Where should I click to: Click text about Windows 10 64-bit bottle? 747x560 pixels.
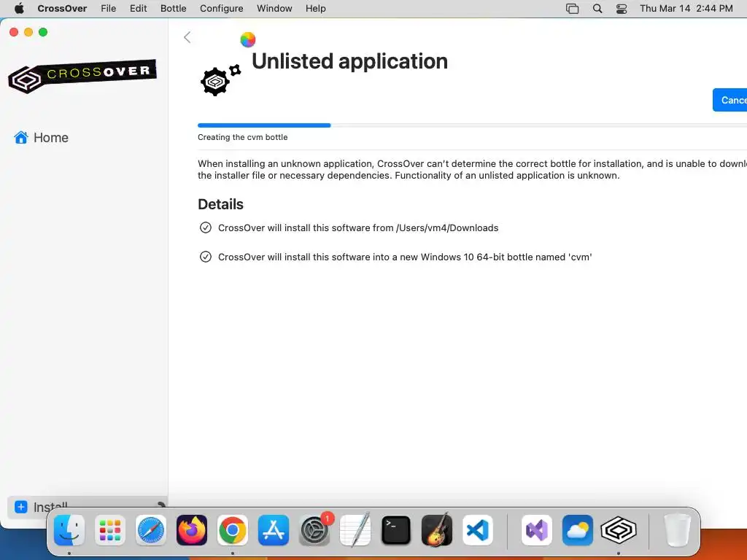[x=405, y=257]
